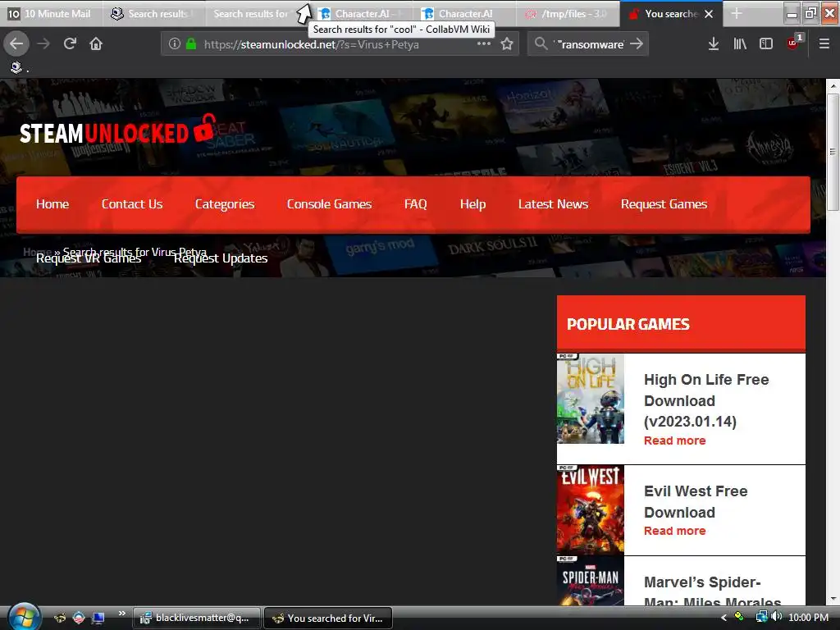The width and height of the screenshot is (840, 630).
Task: Open the library bookmarks and history
Action: pos(740,44)
